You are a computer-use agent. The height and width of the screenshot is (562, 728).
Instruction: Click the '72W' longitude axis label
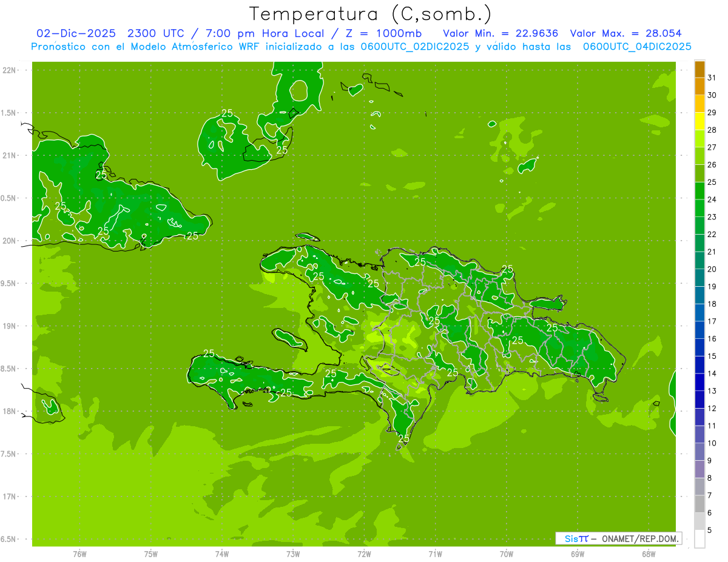click(x=364, y=554)
